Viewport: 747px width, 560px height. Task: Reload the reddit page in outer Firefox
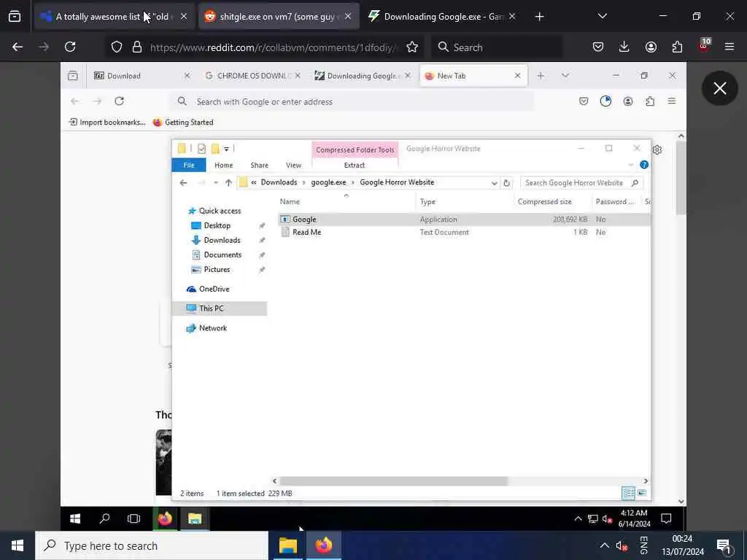click(70, 47)
